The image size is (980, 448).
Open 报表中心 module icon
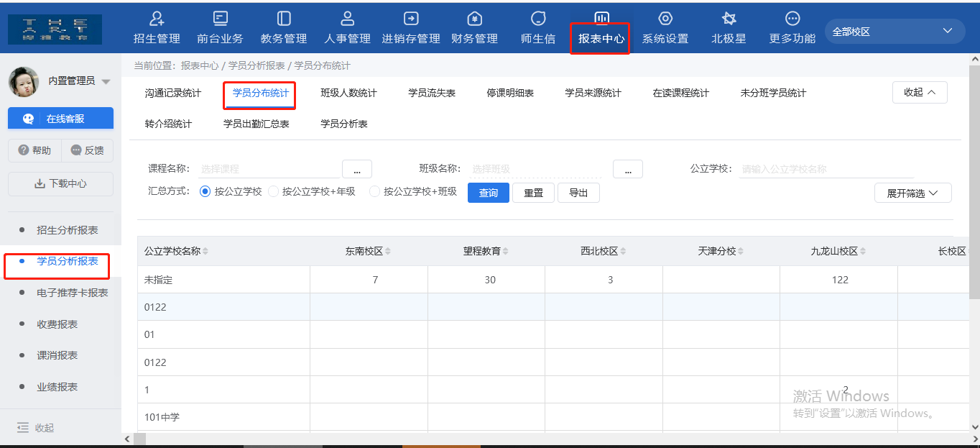[601, 19]
